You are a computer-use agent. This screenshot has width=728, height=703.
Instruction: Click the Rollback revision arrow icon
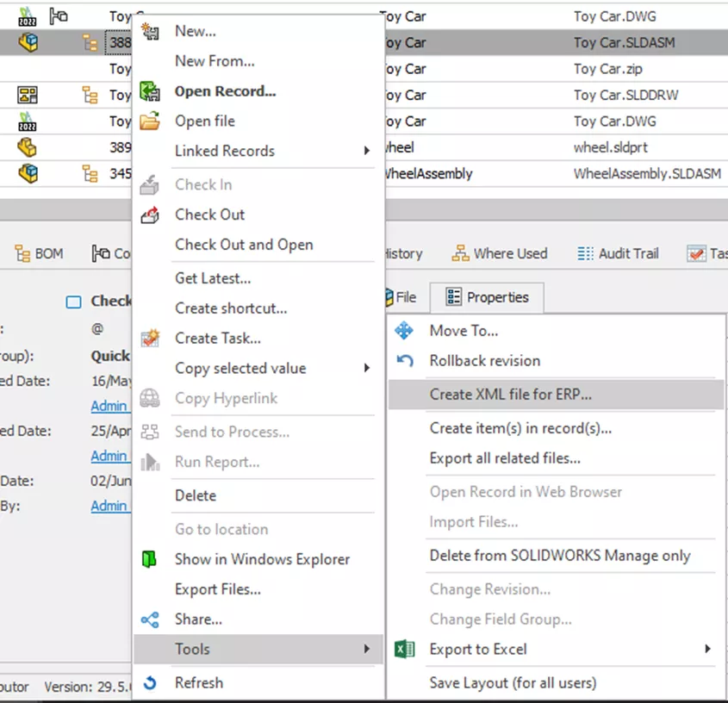click(404, 361)
